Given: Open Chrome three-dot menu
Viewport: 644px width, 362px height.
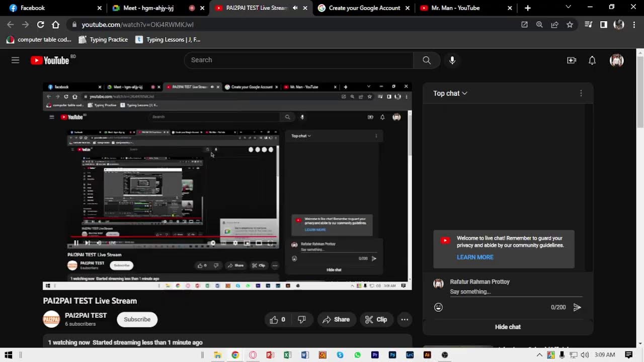Looking at the screenshot, I should [633, 25].
